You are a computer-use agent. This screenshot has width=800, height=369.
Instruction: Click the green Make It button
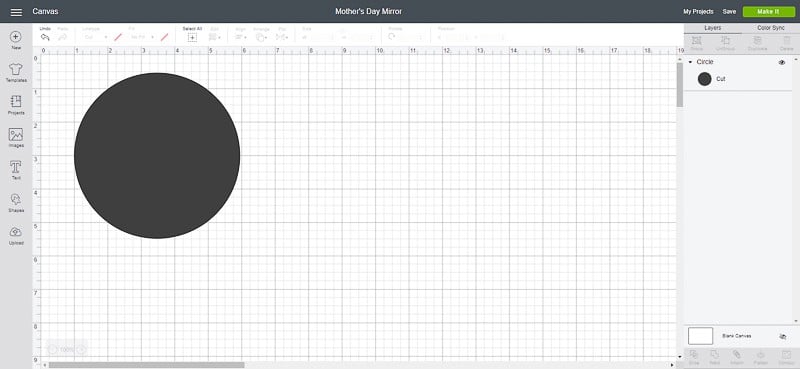coord(768,12)
